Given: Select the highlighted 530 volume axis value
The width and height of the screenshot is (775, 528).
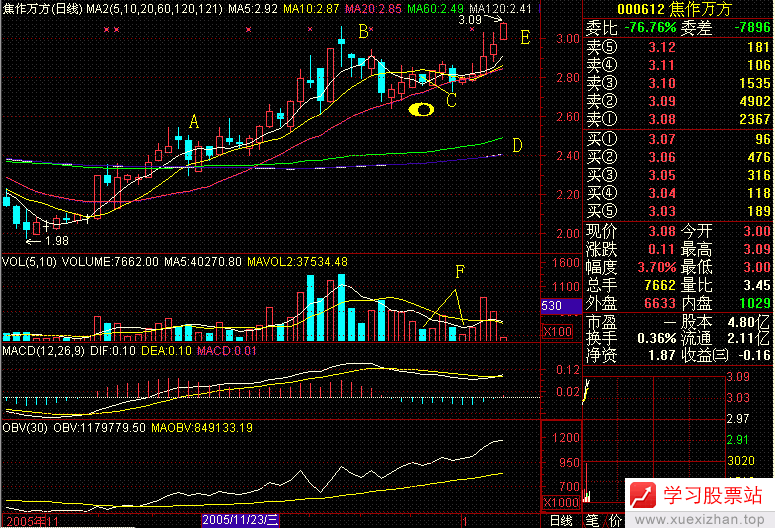Looking at the screenshot, I should pos(561,306).
